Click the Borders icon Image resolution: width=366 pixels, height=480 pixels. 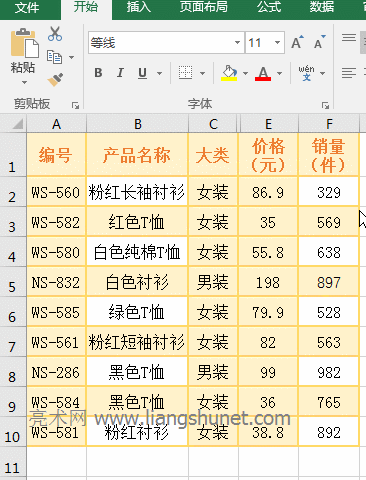(185, 73)
